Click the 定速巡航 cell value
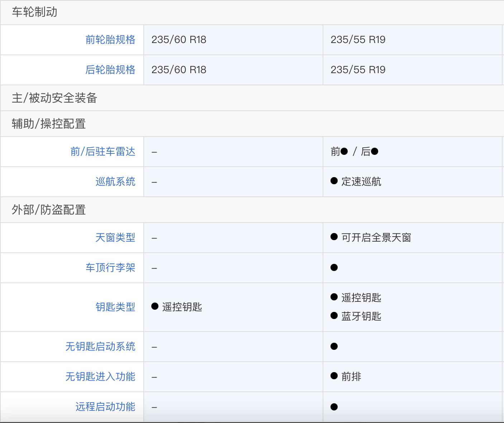This screenshot has width=504, height=423. pos(361,182)
